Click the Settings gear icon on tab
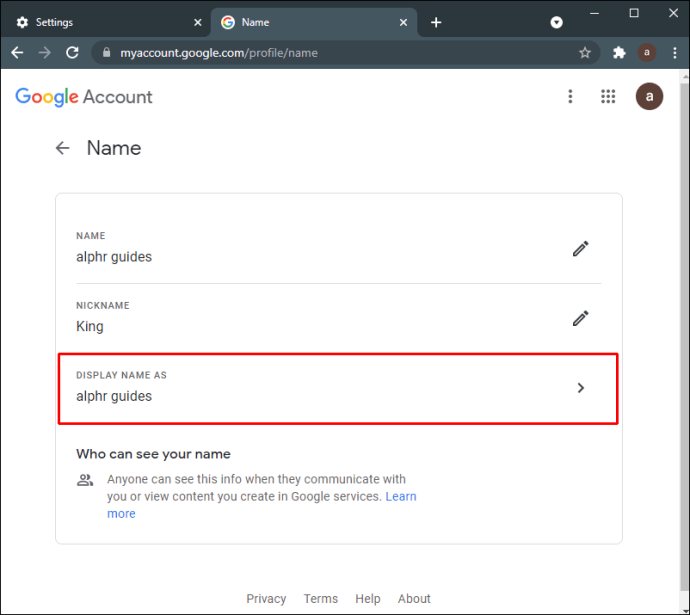 tap(22, 22)
